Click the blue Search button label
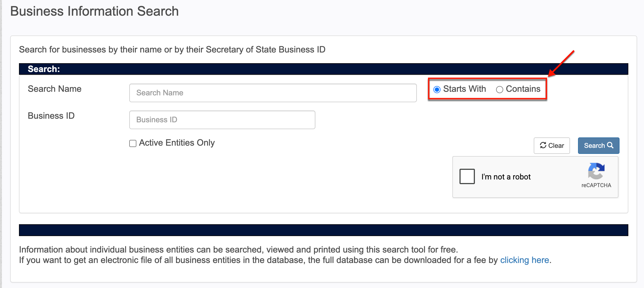 point(594,146)
